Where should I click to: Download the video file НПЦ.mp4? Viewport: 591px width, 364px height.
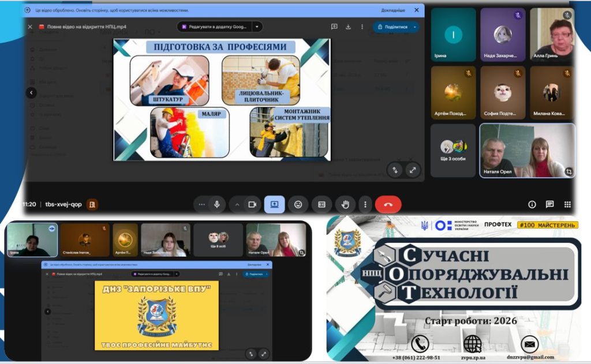click(x=348, y=27)
